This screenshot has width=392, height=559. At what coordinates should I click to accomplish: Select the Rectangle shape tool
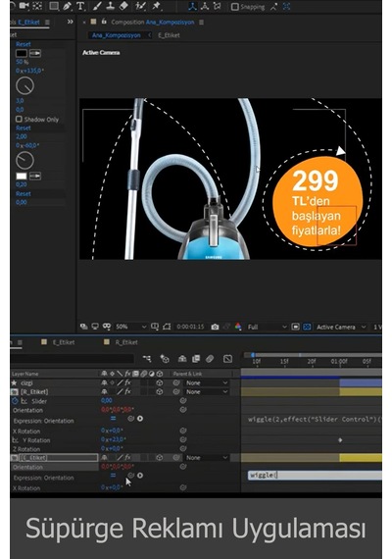(x=54, y=6)
